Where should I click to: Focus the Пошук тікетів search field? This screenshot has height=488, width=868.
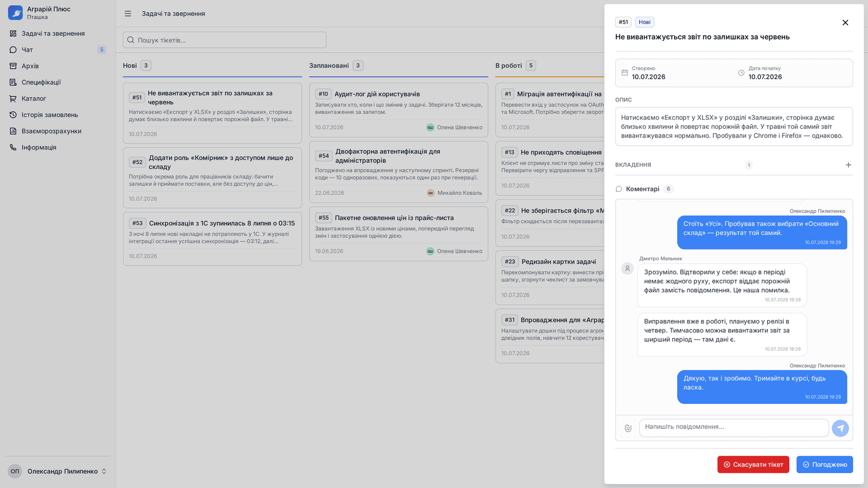pos(225,40)
